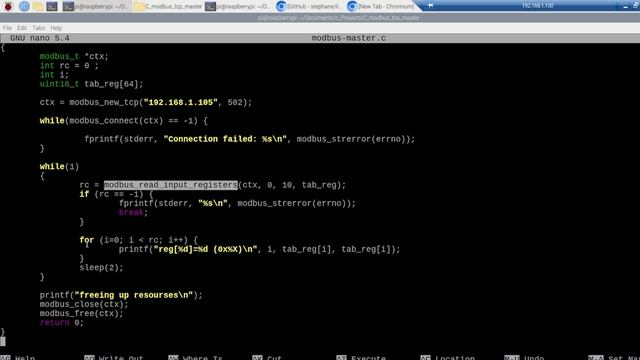Click the while(modbus_connect(ctx) == -1) line

click(x=124, y=121)
